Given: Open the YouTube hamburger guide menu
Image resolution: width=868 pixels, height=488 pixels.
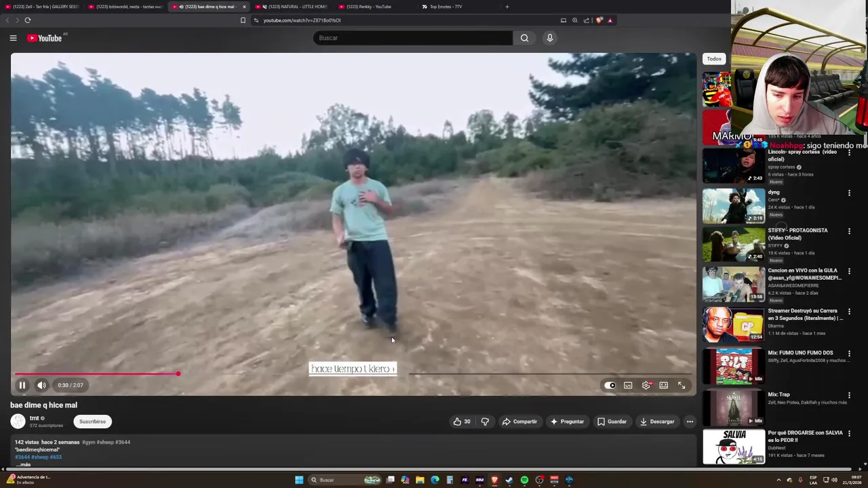Looking at the screenshot, I should [x=13, y=38].
